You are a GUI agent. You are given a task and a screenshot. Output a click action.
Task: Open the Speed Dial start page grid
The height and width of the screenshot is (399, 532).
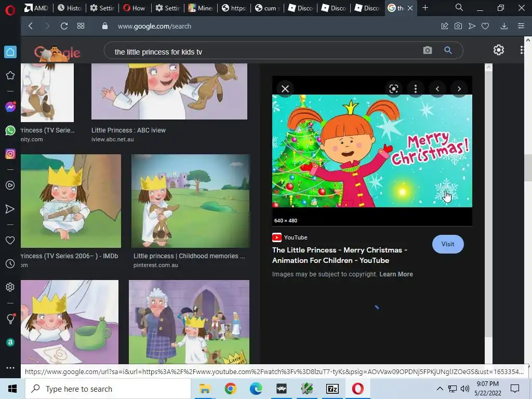81,26
